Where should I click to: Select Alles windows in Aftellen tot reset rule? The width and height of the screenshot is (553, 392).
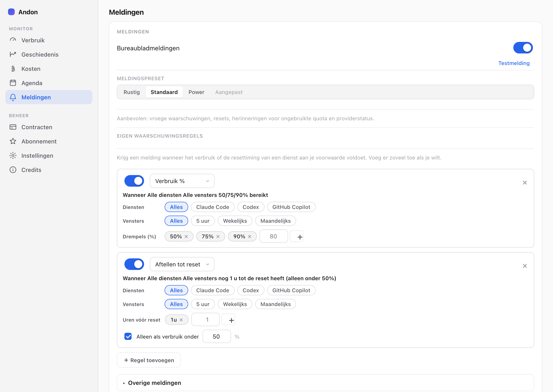click(x=176, y=304)
